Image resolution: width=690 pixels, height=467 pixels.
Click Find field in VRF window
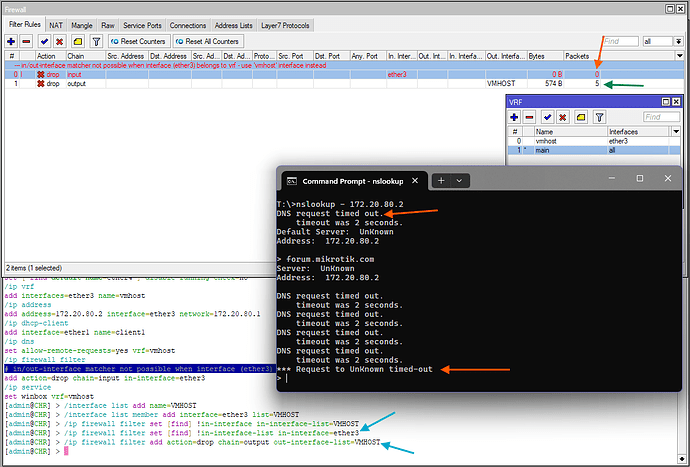(661, 117)
